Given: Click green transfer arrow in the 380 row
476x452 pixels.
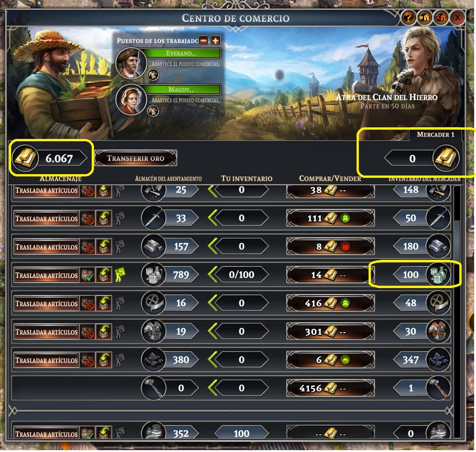Looking at the screenshot, I should (213, 360).
